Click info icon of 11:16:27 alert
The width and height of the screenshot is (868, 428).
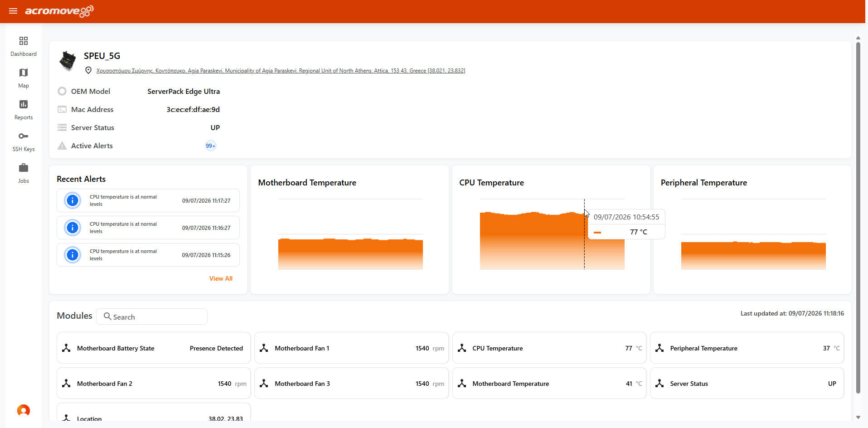tap(73, 228)
